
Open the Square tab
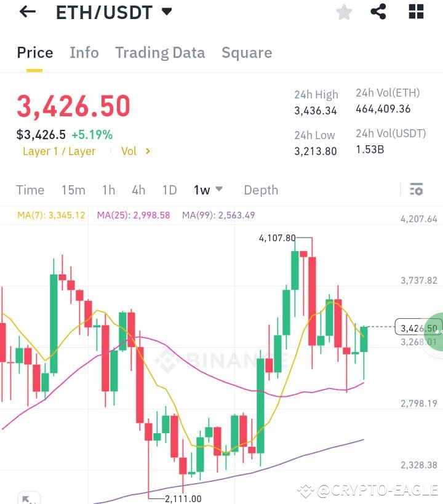pos(247,53)
